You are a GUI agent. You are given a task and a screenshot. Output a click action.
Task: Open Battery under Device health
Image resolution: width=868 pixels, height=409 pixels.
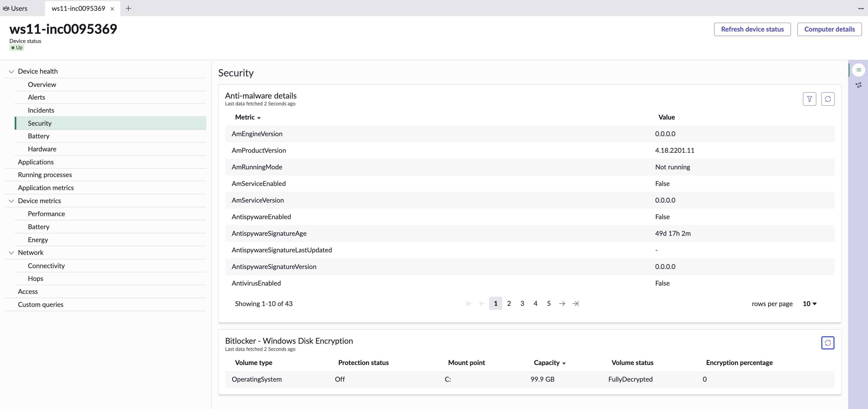tap(111, 136)
